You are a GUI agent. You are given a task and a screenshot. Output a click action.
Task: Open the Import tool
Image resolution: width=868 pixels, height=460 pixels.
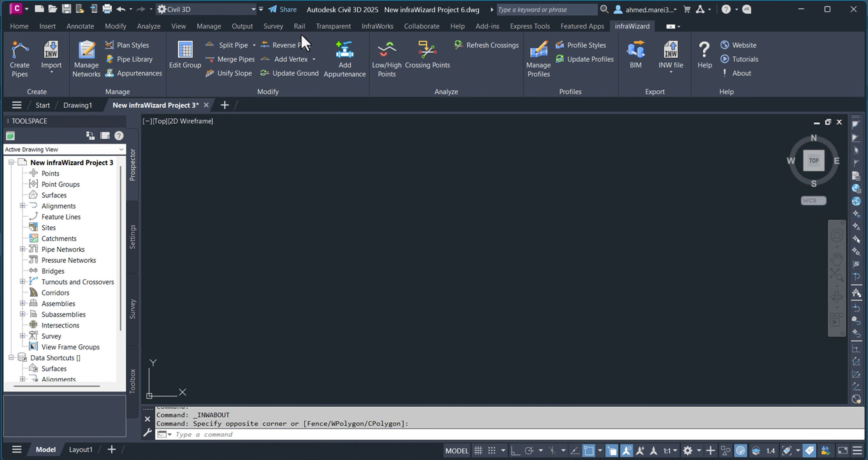pos(51,58)
